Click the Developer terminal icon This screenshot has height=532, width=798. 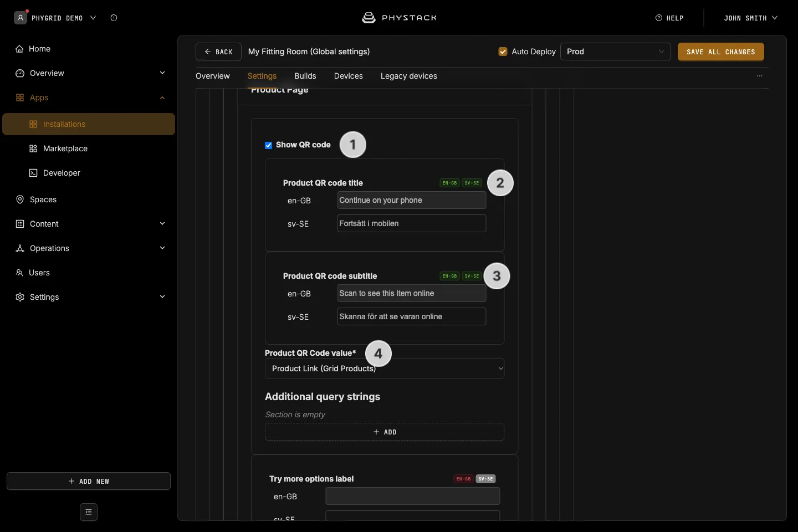click(33, 173)
